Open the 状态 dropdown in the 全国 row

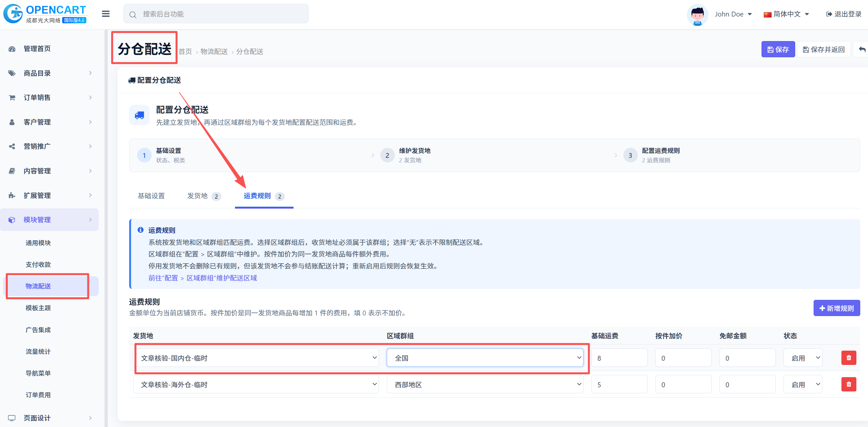click(803, 358)
